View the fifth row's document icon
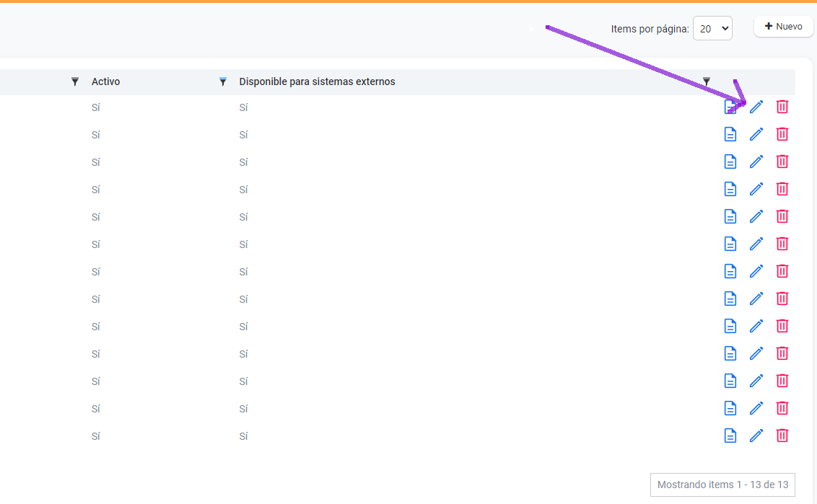This screenshot has height=504, width=817. (x=730, y=216)
